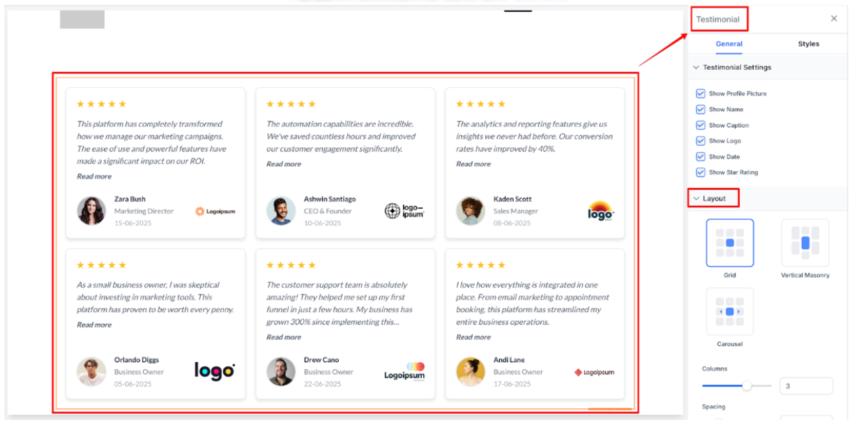This screenshot has width=868, height=432.
Task: Click the date 10-06-2025
Action: (323, 223)
